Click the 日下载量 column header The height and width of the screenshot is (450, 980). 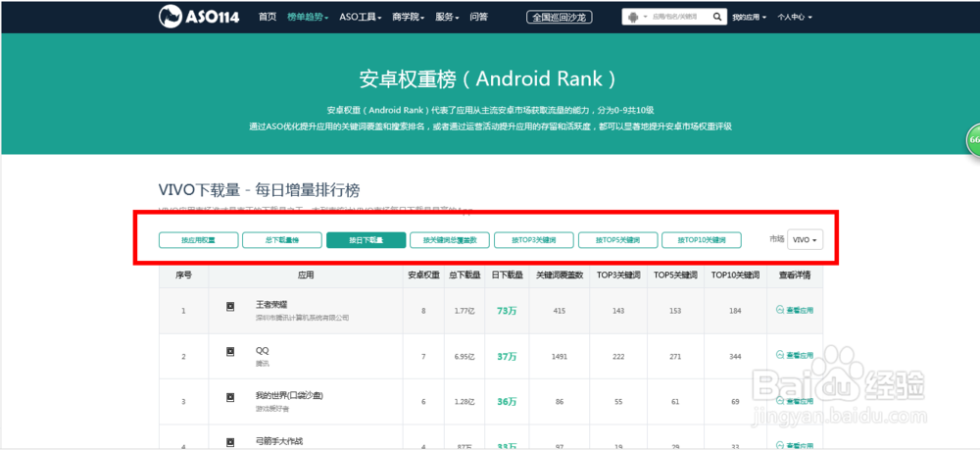coord(507,275)
